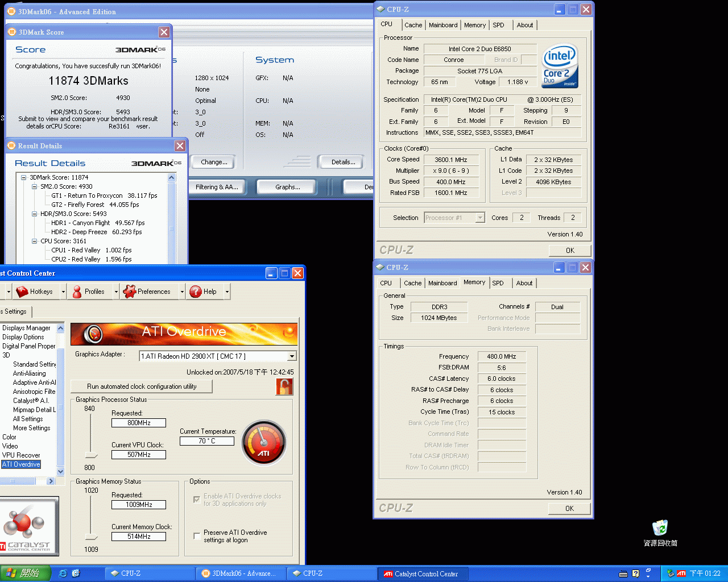Screen dimensions: 728x582
Task: Collapse the HDR/SM3.0 Score tree node
Action: click(35, 214)
